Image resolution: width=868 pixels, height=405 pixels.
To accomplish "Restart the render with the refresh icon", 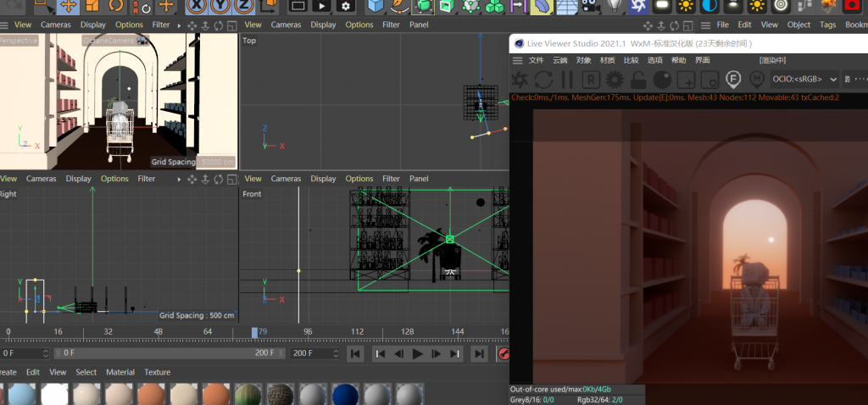I will (x=543, y=79).
